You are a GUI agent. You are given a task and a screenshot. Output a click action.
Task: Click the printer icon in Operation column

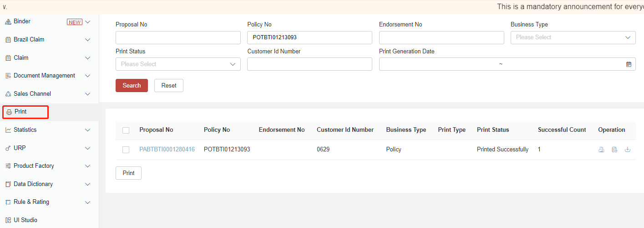pos(601,150)
